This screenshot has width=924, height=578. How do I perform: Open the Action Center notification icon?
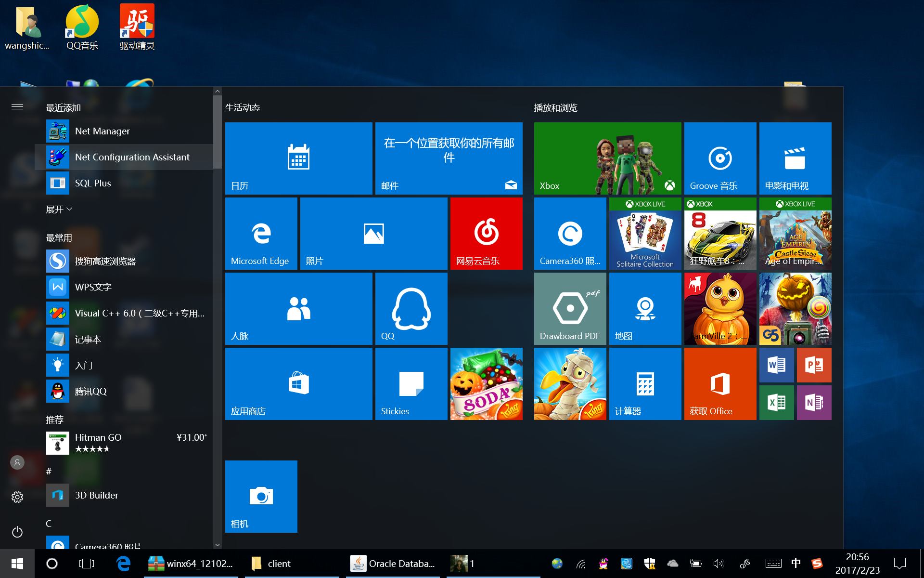(899, 564)
